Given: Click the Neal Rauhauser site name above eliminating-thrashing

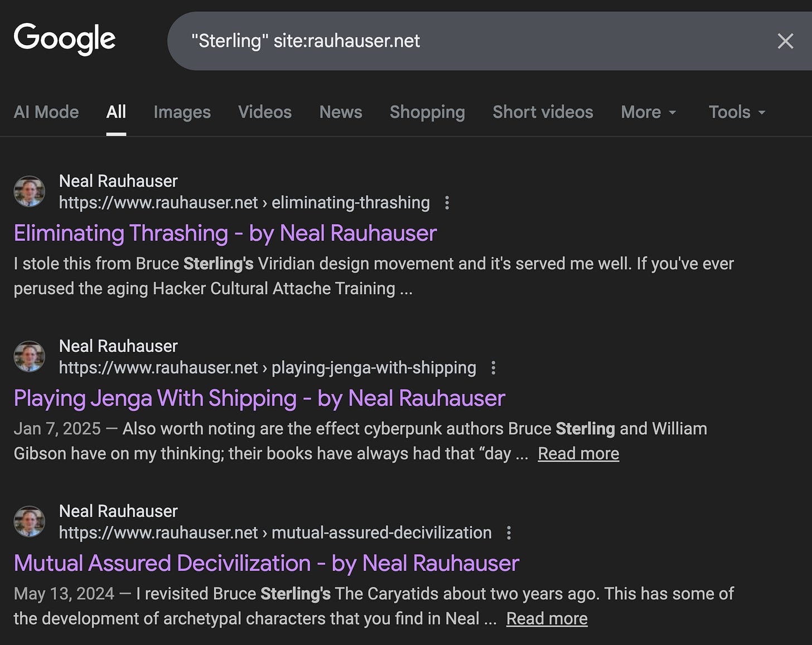Looking at the screenshot, I should (118, 181).
